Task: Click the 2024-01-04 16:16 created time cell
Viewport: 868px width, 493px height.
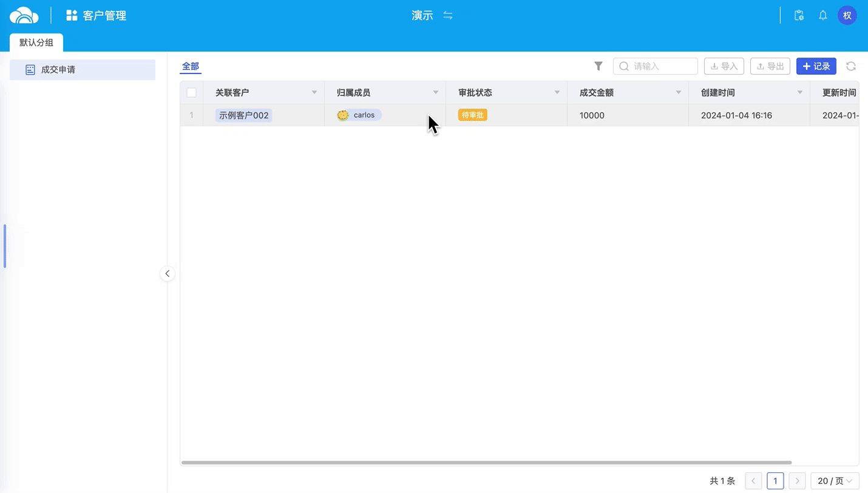Action: 750,115
